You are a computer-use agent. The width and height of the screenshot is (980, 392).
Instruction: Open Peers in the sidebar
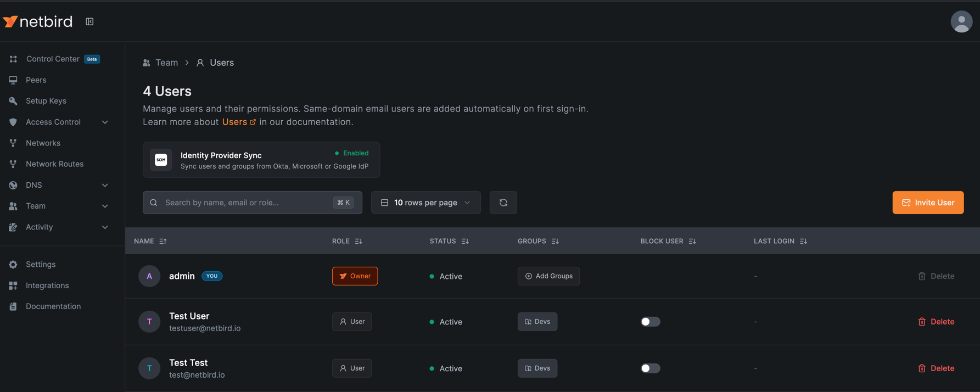[36, 80]
